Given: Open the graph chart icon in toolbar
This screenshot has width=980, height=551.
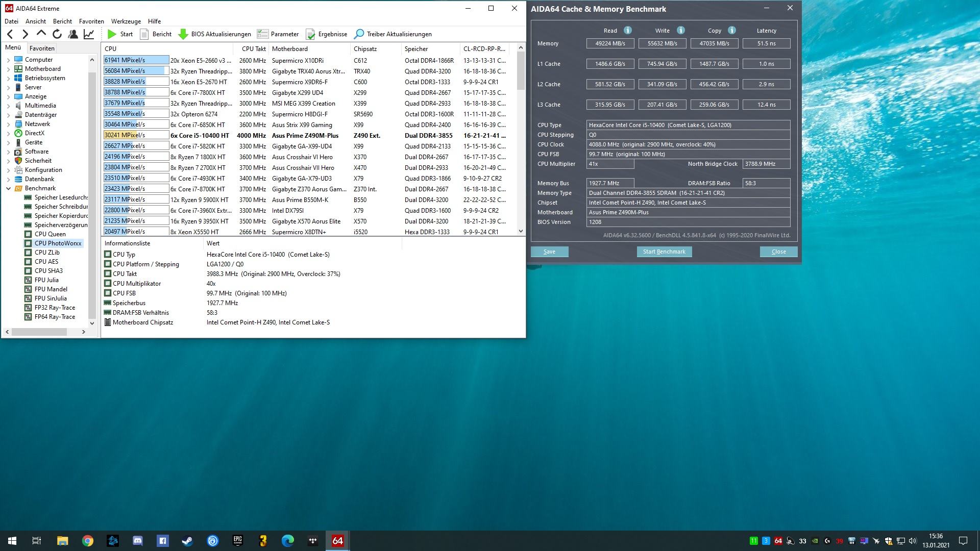Looking at the screenshot, I should (x=89, y=34).
